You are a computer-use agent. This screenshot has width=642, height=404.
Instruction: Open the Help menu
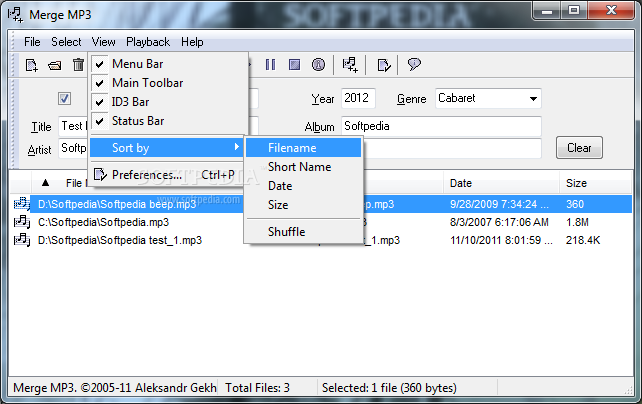tap(192, 42)
